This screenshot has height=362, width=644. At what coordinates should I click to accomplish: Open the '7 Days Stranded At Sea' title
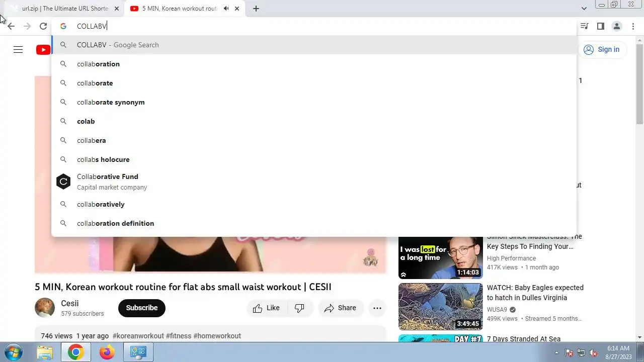tap(524, 339)
